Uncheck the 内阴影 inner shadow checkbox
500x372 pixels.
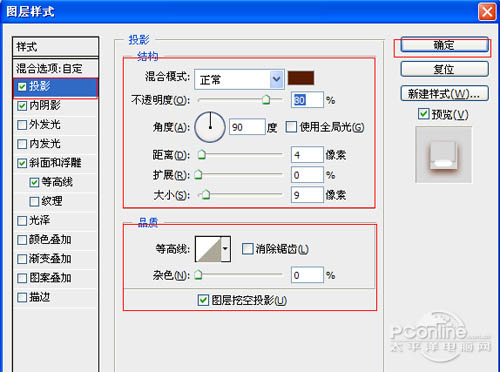[x=22, y=106]
